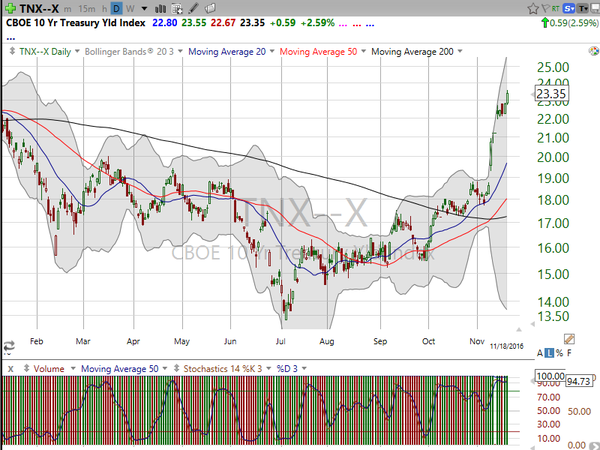Click the move handle beside TNX--X Daily

(x=12, y=51)
